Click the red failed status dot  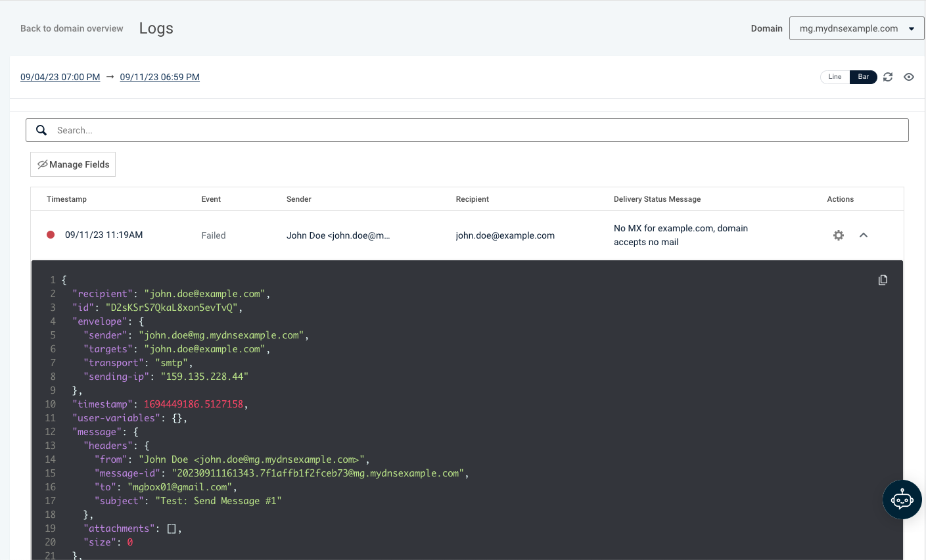(51, 235)
